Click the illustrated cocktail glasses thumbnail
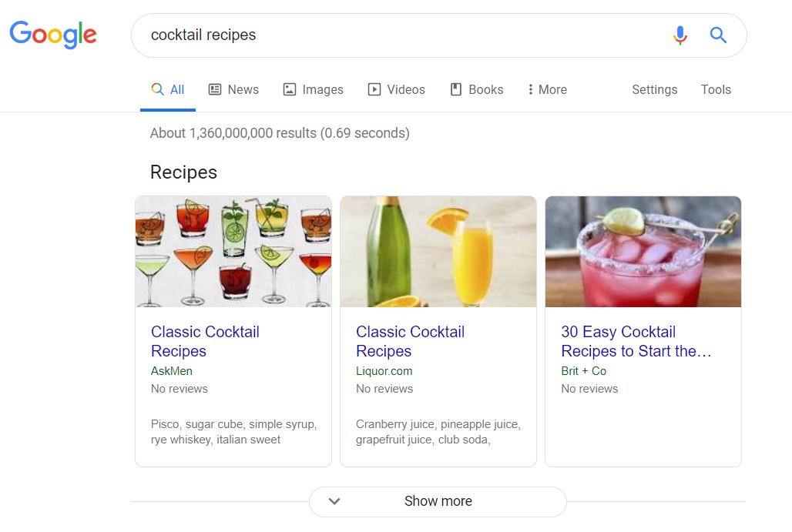Screen dimensions: 792x532 tap(233, 251)
